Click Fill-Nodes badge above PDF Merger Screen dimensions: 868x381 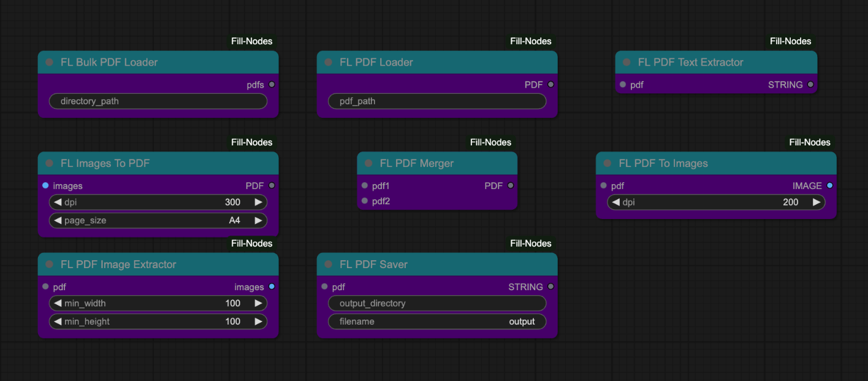point(490,142)
